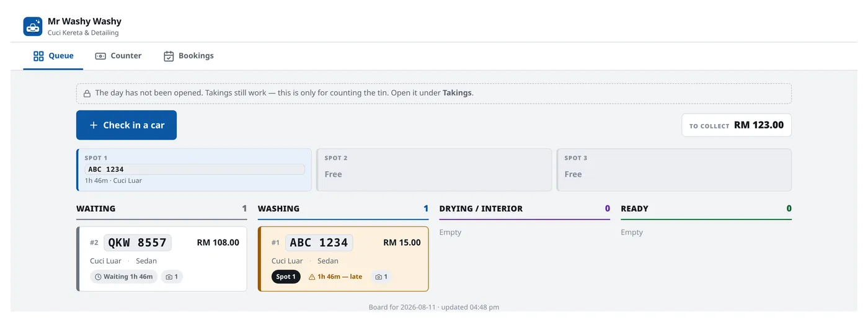Screen dimensions: 868x322
Task: Click the camera icon on QKW 8557 card
Action: click(x=168, y=277)
